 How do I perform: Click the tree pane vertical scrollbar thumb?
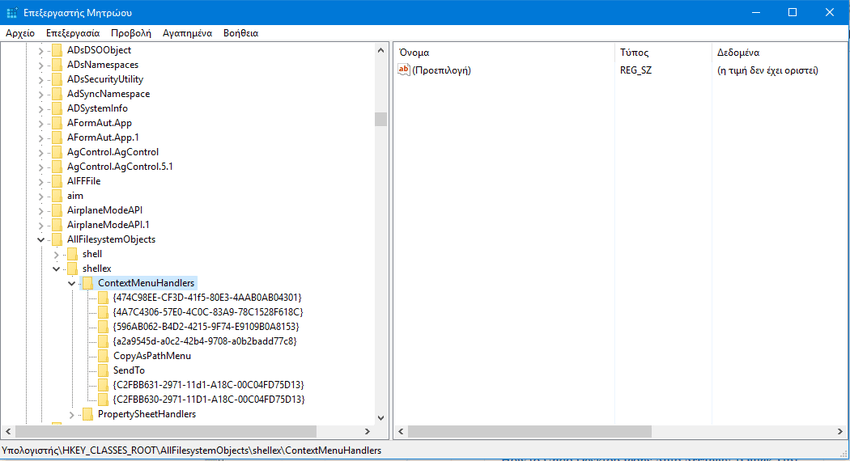[380, 119]
